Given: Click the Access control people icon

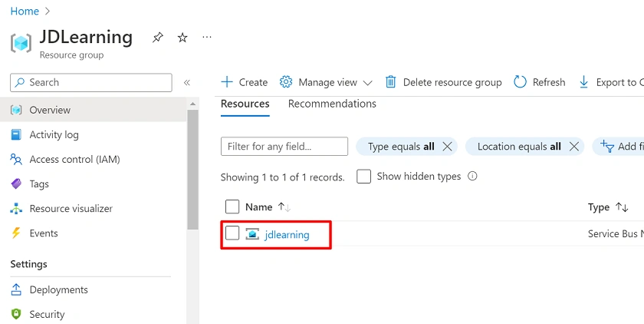Looking at the screenshot, I should point(16,159).
